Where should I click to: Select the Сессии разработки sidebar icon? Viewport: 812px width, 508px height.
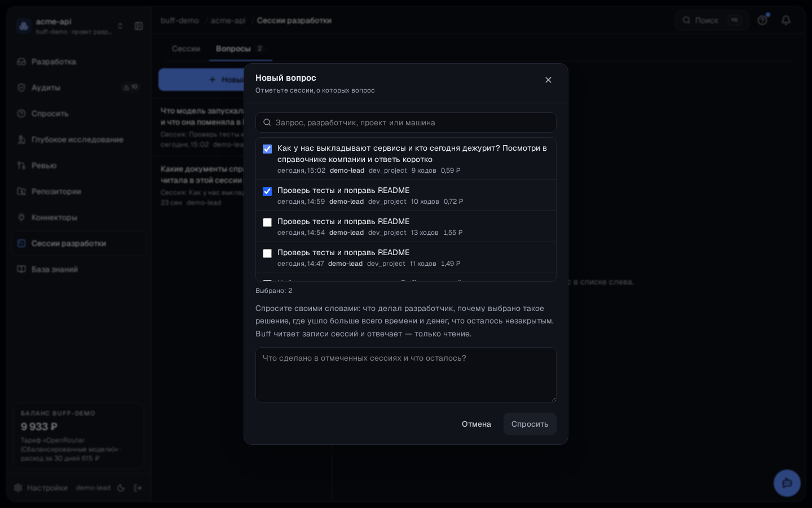point(21,243)
